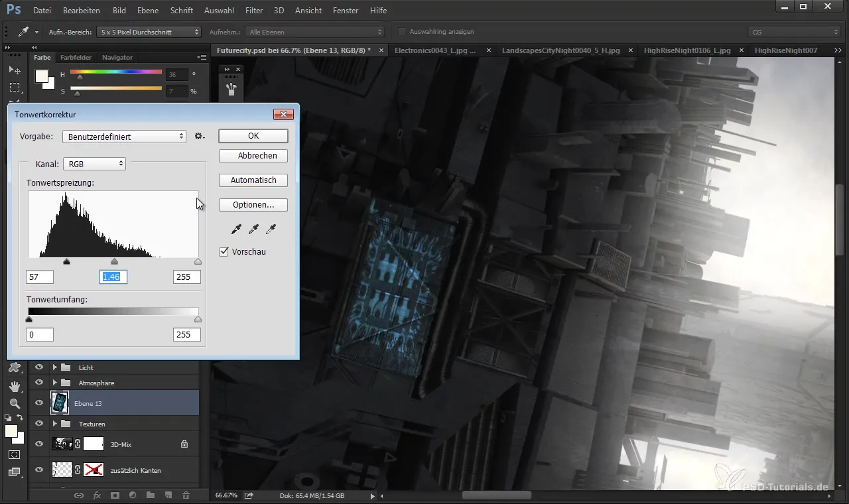Open the Bearbeiten menu
Screen dimensions: 849x504
82,11
